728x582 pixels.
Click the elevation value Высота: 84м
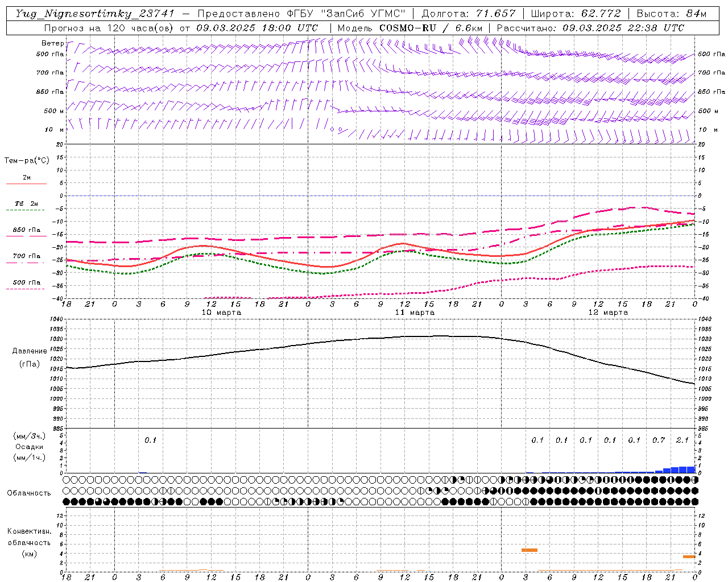(x=672, y=14)
